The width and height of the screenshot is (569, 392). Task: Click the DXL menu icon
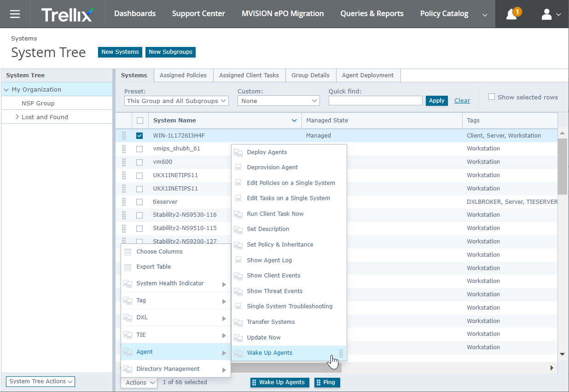click(x=128, y=317)
